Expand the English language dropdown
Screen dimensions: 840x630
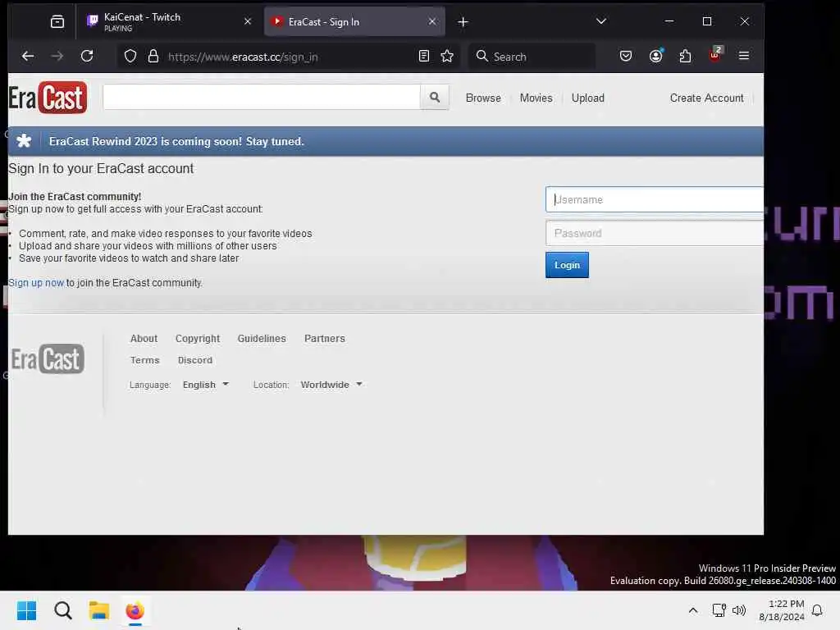point(206,385)
